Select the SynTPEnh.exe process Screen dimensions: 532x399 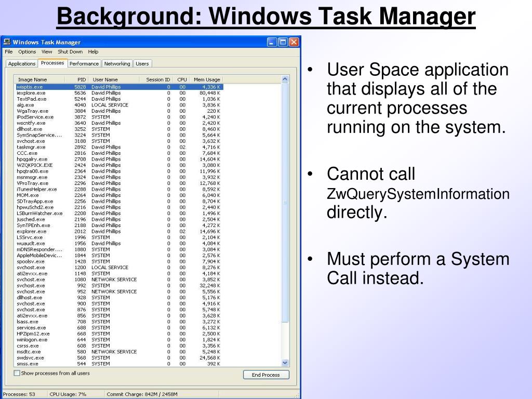pyautogui.click(x=119, y=225)
